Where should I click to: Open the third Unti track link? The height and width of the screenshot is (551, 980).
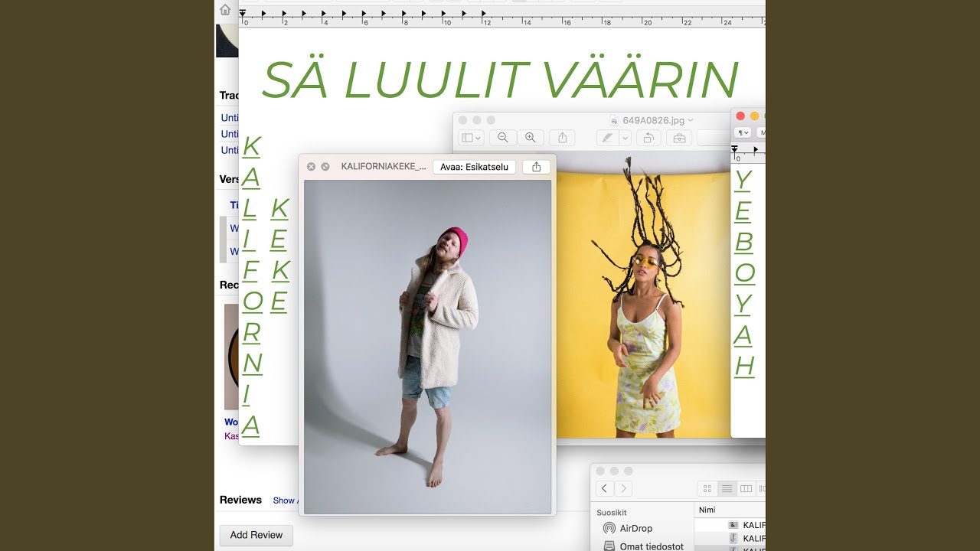[x=230, y=150]
